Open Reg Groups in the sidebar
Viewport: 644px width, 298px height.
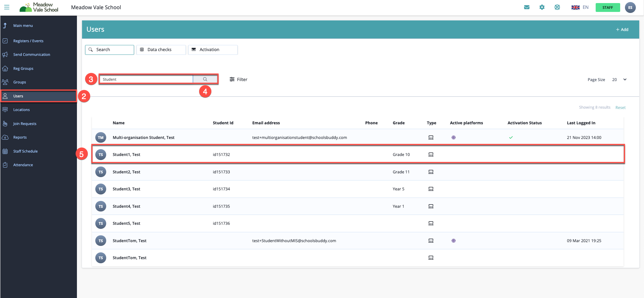pyautogui.click(x=23, y=68)
